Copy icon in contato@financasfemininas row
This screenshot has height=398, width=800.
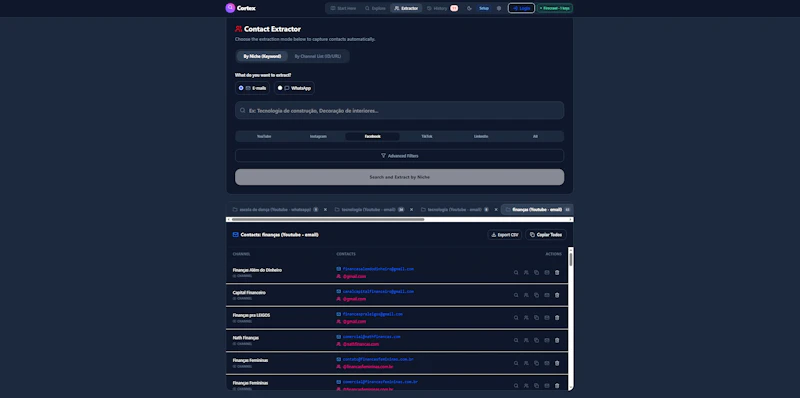[536, 363]
